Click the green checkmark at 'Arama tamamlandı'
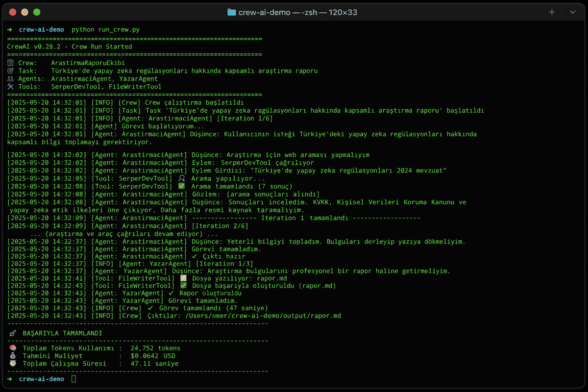This screenshot has width=588, height=392. click(182, 186)
